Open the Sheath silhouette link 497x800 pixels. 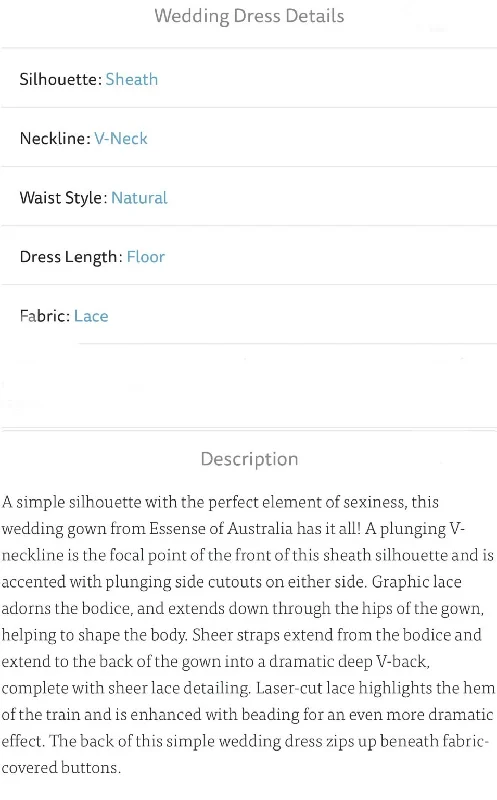[x=132, y=80]
